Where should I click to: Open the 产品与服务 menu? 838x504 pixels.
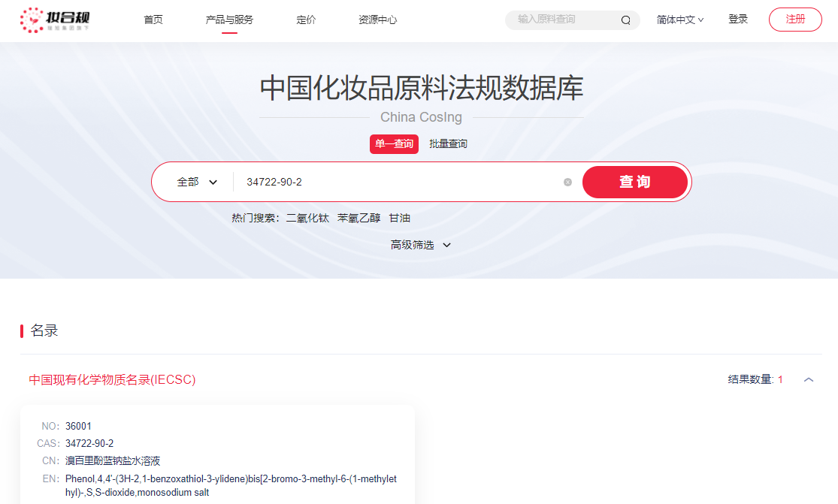coord(230,20)
